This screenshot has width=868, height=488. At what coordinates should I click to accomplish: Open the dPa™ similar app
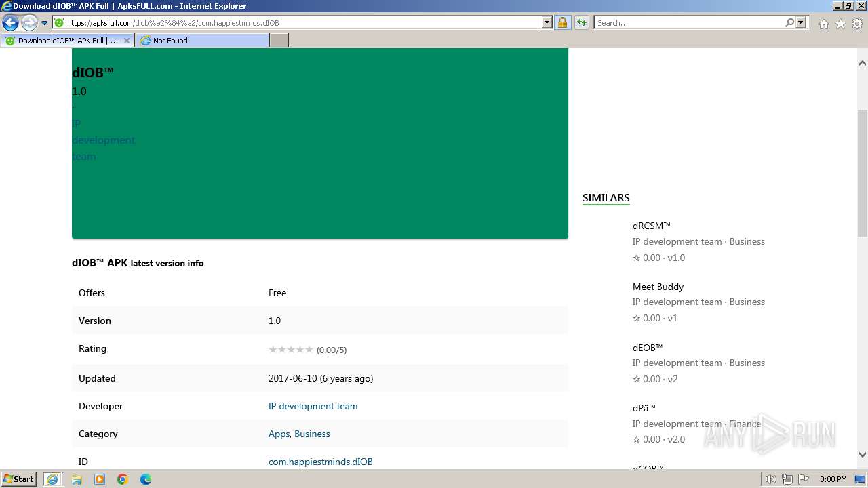pos(644,408)
